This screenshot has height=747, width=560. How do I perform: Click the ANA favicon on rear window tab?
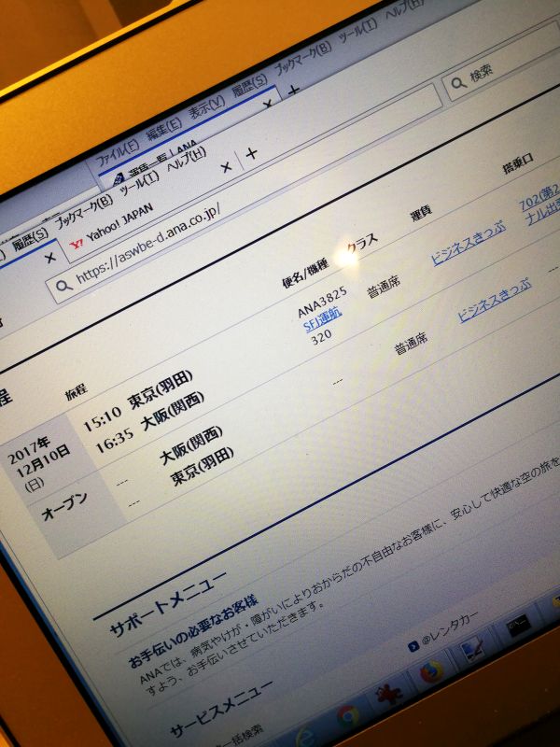pos(119,179)
